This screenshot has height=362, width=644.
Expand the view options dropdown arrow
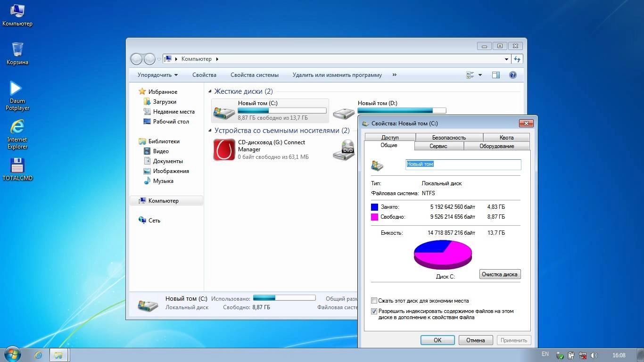click(480, 75)
